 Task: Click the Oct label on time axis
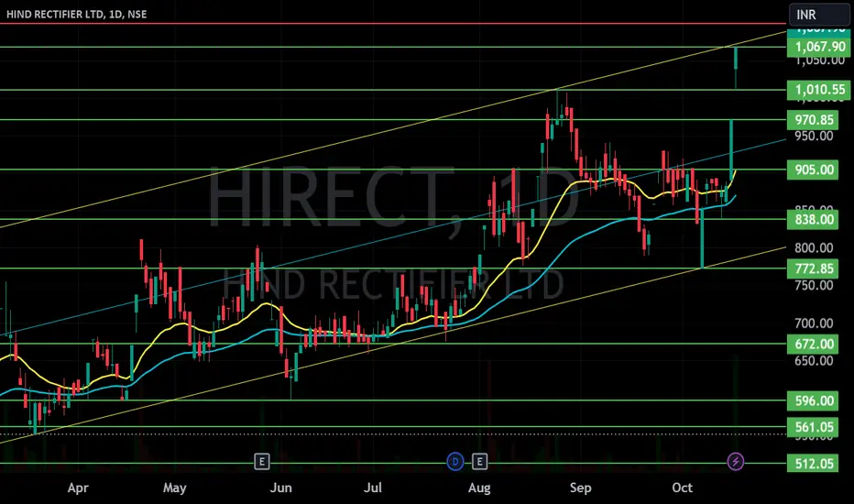[x=683, y=488]
